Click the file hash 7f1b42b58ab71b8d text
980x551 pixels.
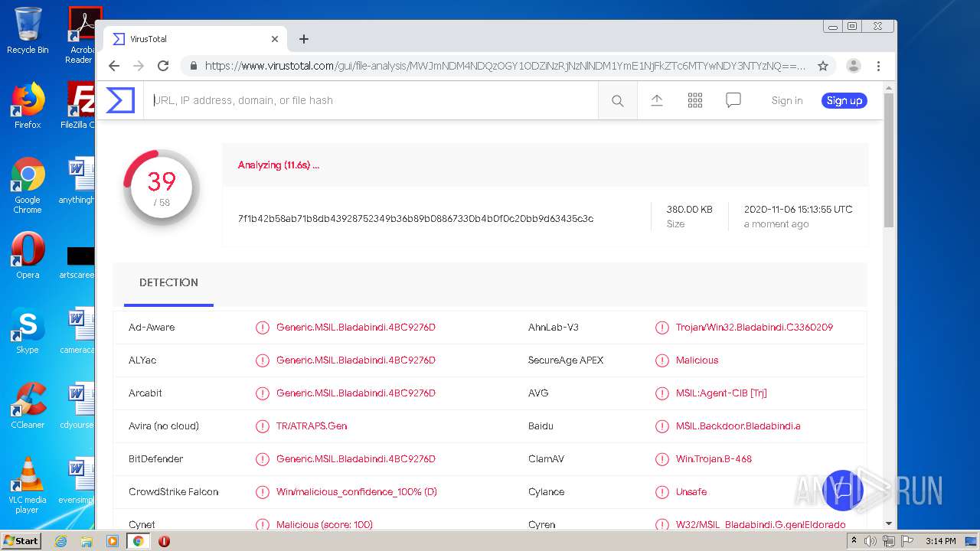pyautogui.click(x=416, y=219)
